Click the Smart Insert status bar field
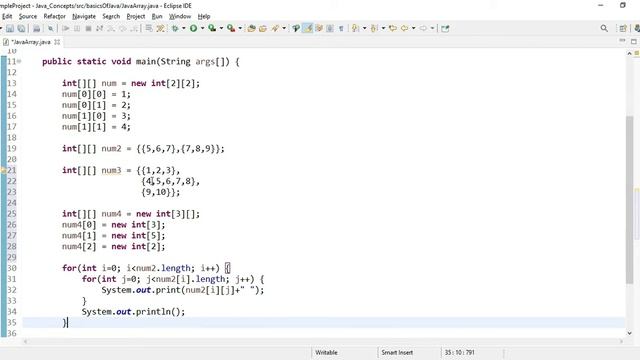The image size is (640, 360). (397, 353)
